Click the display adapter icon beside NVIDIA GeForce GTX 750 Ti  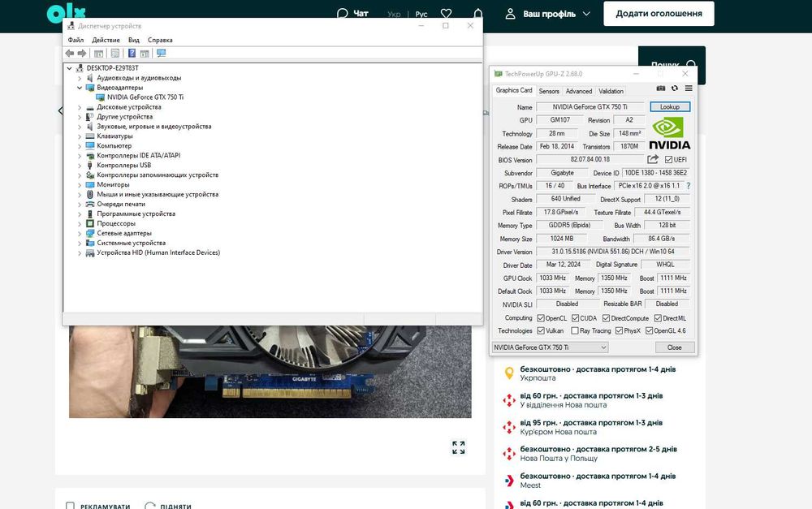(x=101, y=97)
